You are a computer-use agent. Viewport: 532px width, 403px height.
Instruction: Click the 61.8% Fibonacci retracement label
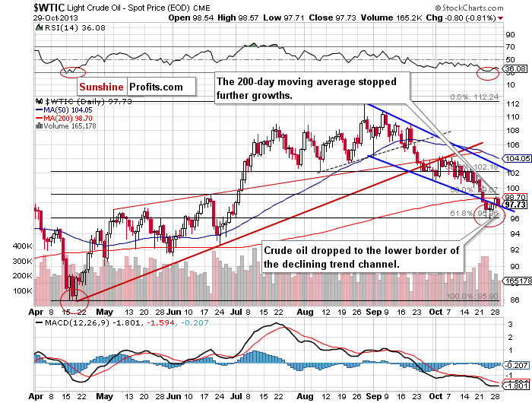click(x=474, y=213)
